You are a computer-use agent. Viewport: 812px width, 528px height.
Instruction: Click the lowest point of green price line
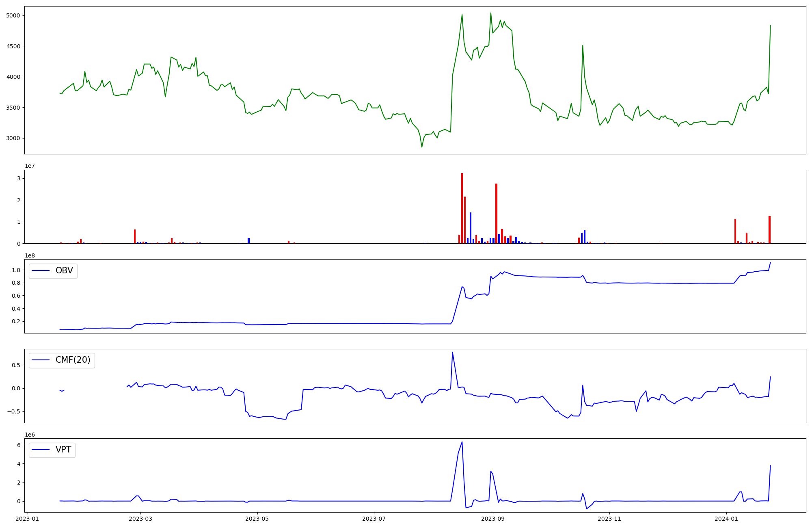point(422,147)
